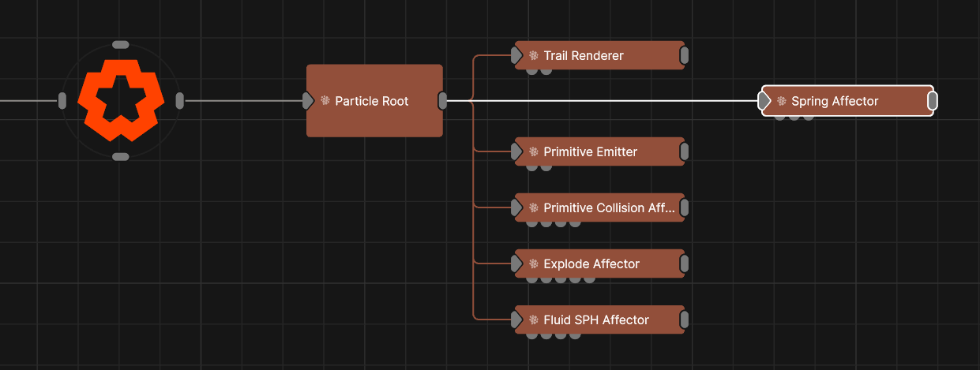Click the particle icon on Primitive Collision Affector
Viewport: 980px width, 370px height.
534,208
